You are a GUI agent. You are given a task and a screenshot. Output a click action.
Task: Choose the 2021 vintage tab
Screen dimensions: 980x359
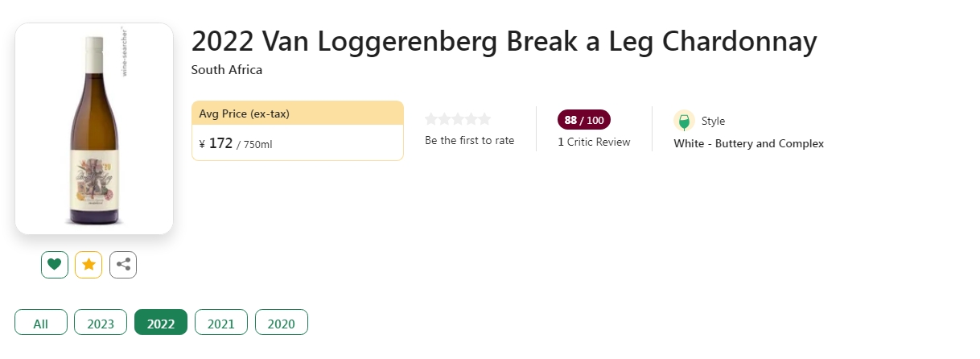click(221, 324)
